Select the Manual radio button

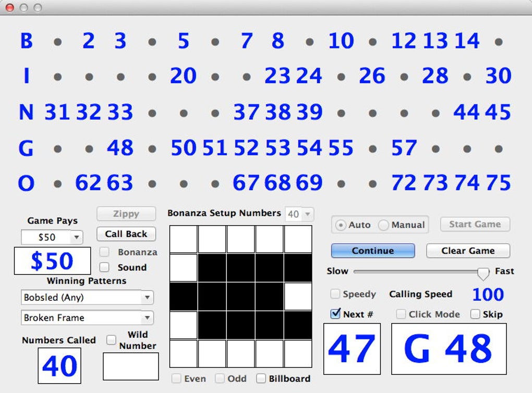(x=384, y=225)
